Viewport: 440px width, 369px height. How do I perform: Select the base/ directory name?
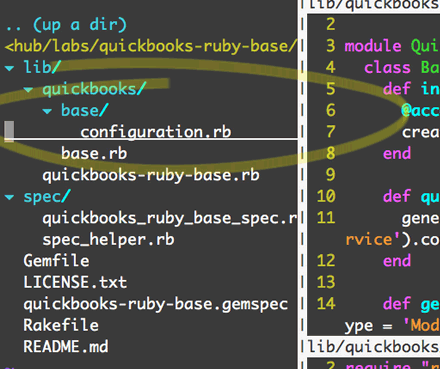coord(85,111)
